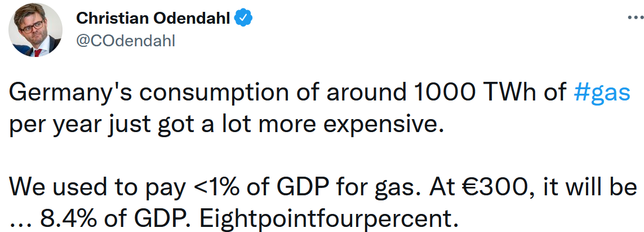The height and width of the screenshot is (232, 644).
Task: Open the #gas hashtag link
Action: (x=602, y=94)
